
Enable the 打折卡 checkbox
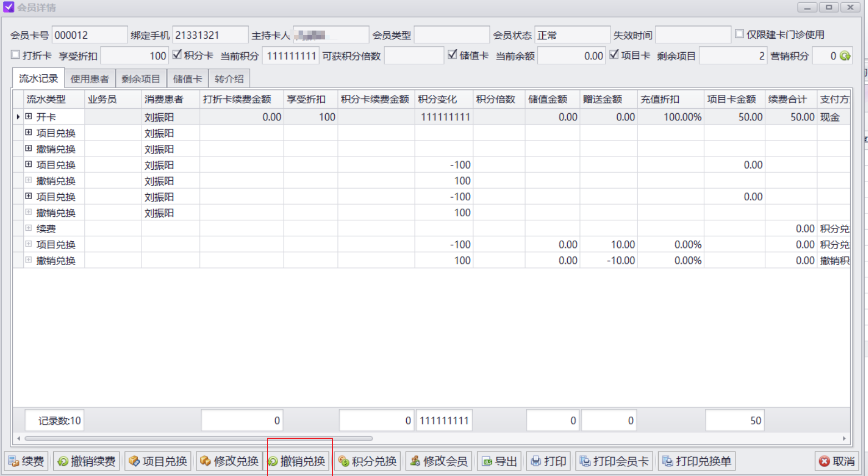16,54
